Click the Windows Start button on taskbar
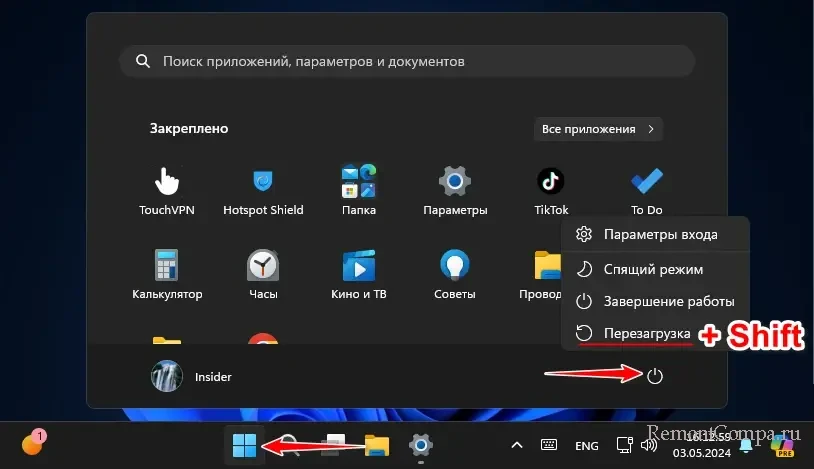The height and width of the screenshot is (469, 814). pos(244,446)
